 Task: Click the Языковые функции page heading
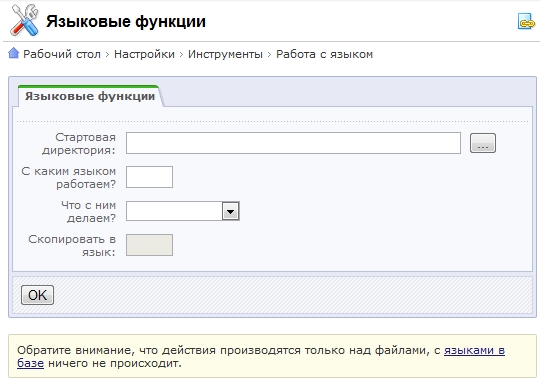126,21
